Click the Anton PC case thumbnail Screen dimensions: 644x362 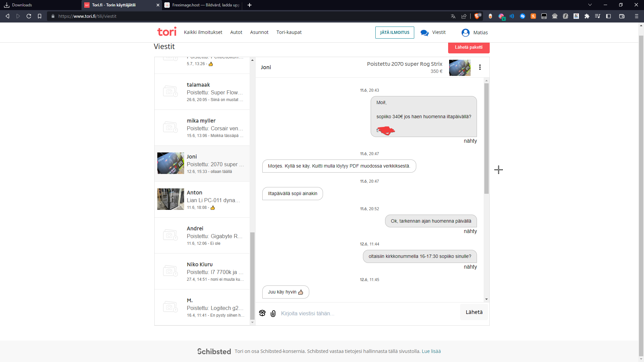pyautogui.click(x=171, y=199)
